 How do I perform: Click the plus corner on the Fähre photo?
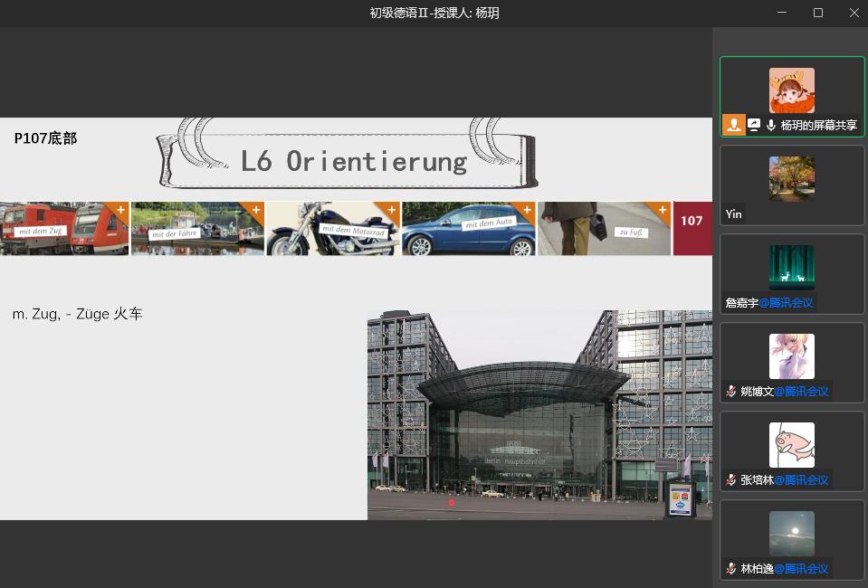coord(255,210)
